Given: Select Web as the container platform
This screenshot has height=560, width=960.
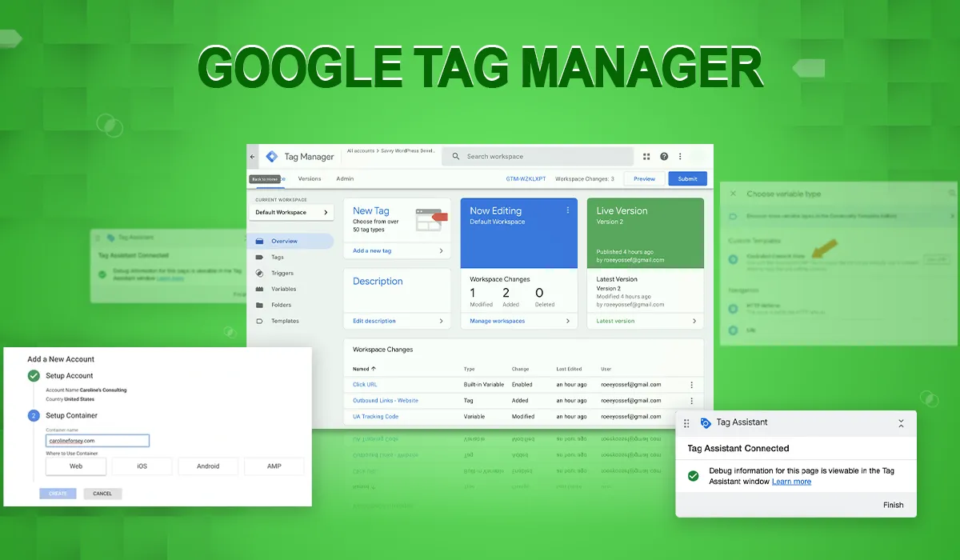Looking at the screenshot, I should coord(76,466).
